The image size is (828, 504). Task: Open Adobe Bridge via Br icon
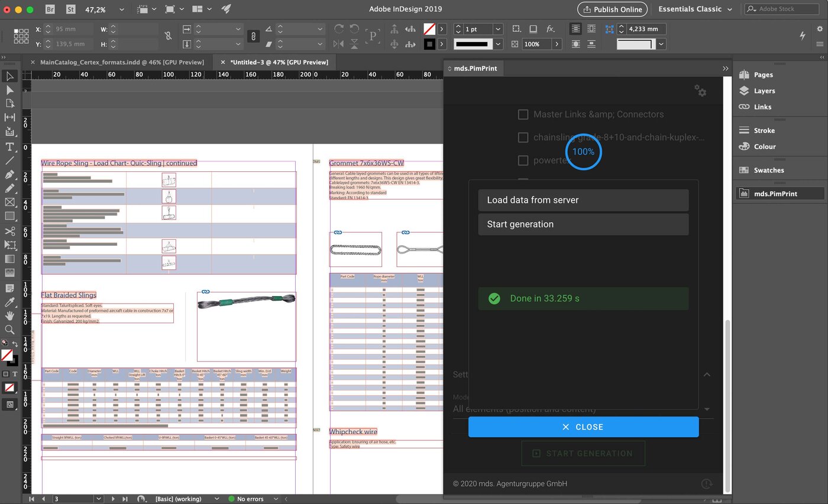point(51,9)
